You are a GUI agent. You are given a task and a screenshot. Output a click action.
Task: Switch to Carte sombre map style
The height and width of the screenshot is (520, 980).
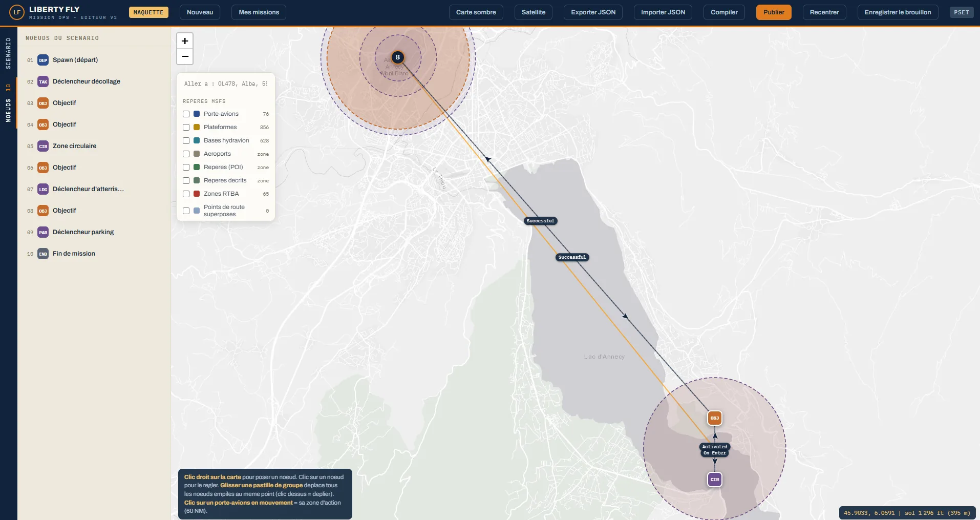pyautogui.click(x=476, y=12)
